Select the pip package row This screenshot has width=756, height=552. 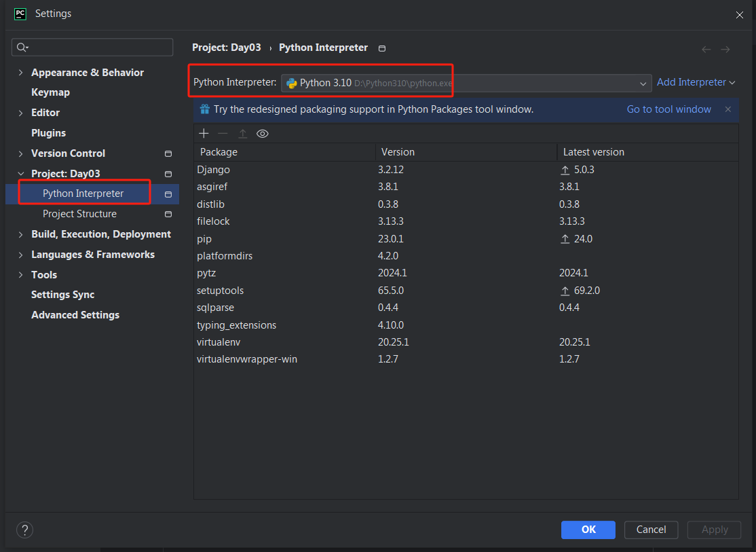pos(466,239)
